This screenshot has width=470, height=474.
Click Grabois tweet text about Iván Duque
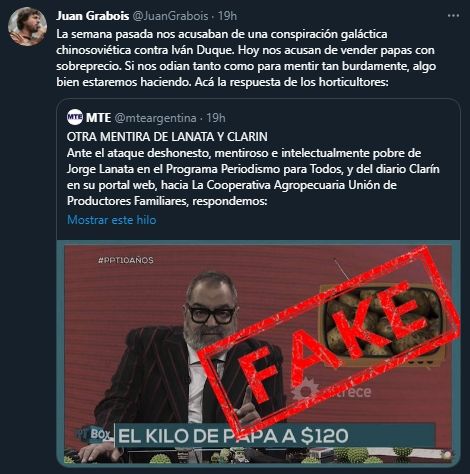pos(246,58)
